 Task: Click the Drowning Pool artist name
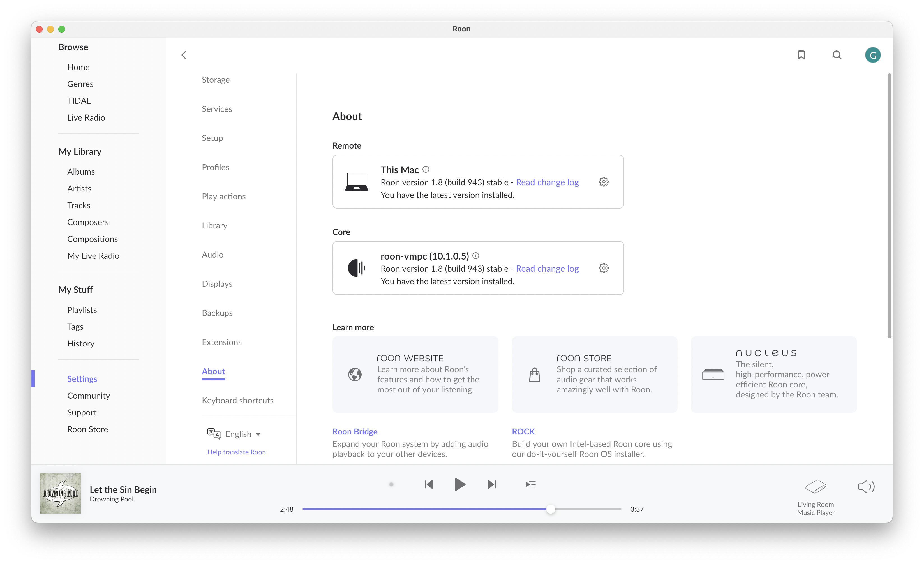point(111,499)
